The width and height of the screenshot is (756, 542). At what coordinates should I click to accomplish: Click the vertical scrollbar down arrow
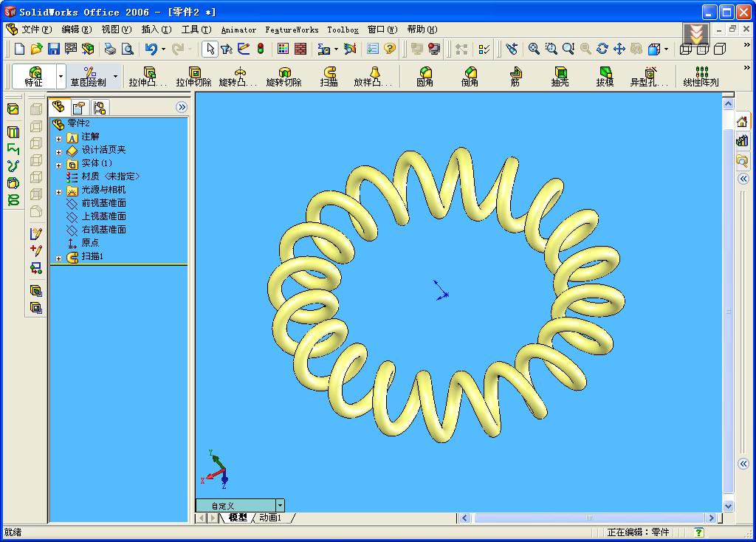(728, 507)
